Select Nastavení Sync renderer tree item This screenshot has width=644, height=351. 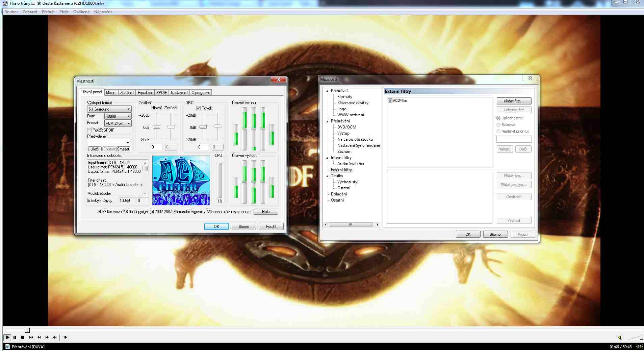[359, 145]
